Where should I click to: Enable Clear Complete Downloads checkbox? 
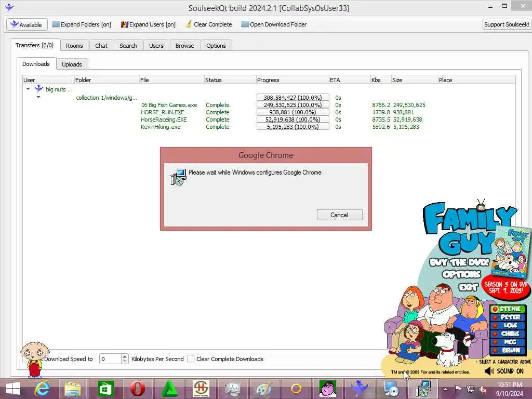(x=191, y=358)
